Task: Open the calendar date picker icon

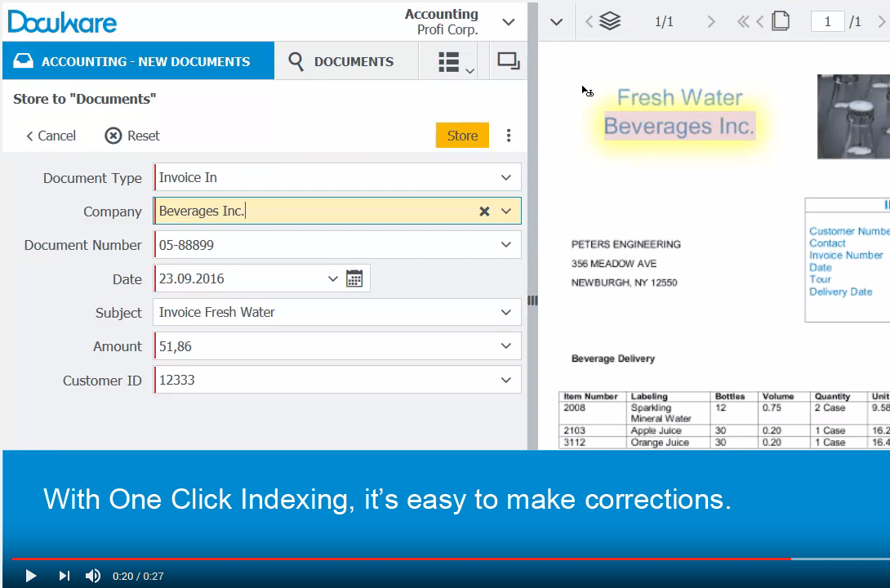Action: click(354, 278)
